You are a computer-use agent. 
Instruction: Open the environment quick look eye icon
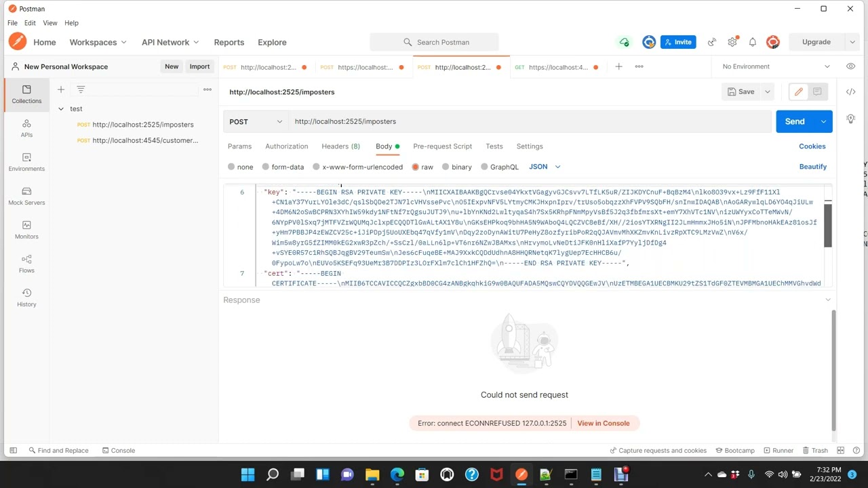click(x=850, y=66)
